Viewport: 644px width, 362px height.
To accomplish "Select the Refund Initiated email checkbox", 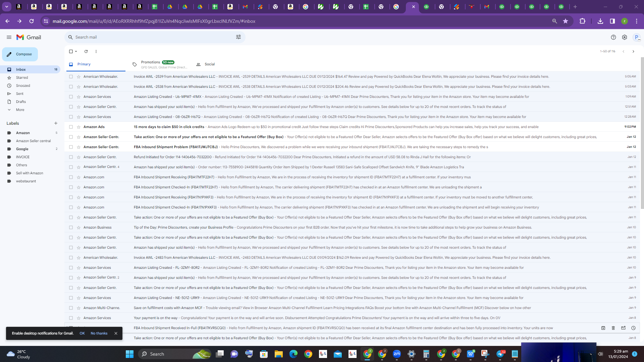I will point(71,157).
